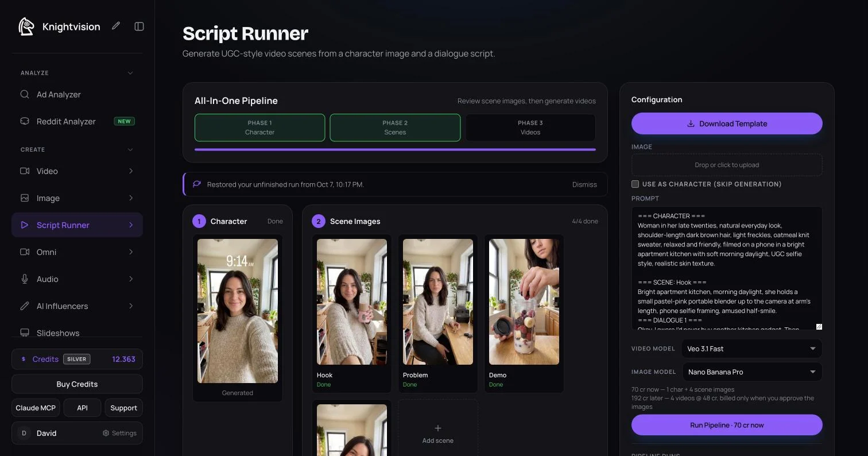Click the Audio microphone icon
This screenshot has height=456, width=868.
[25, 279]
